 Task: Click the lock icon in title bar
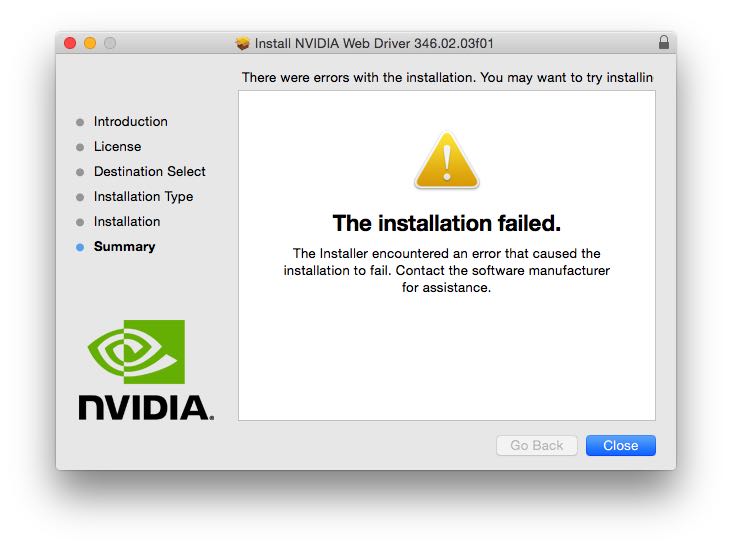click(x=664, y=43)
